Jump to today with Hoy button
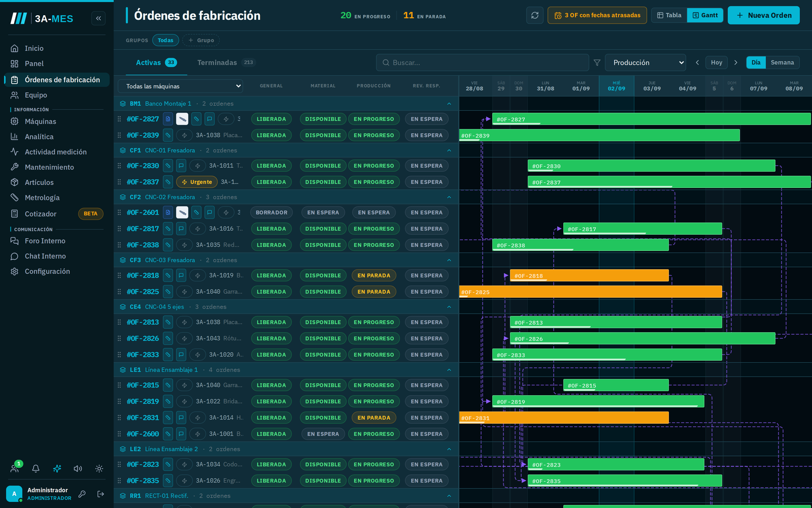The width and height of the screenshot is (812, 508). point(717,62)
